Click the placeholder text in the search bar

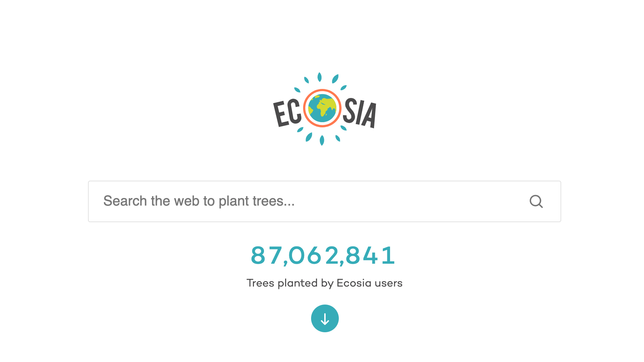pos(199,201)
